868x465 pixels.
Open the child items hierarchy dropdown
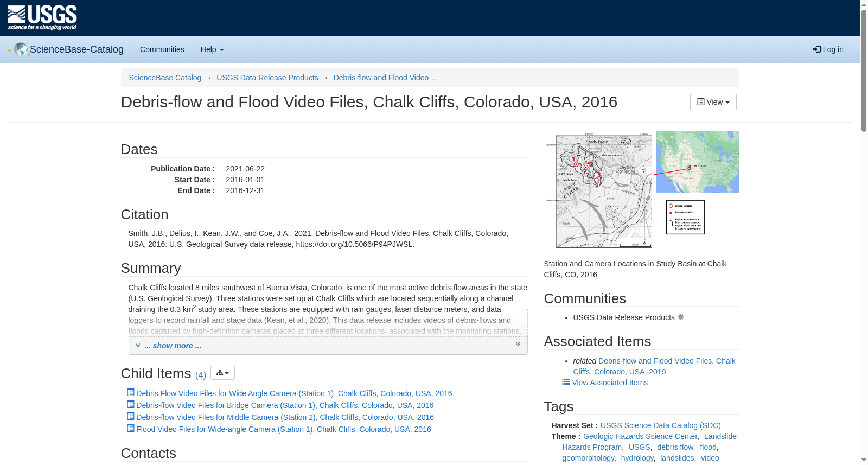coord(222,373)
